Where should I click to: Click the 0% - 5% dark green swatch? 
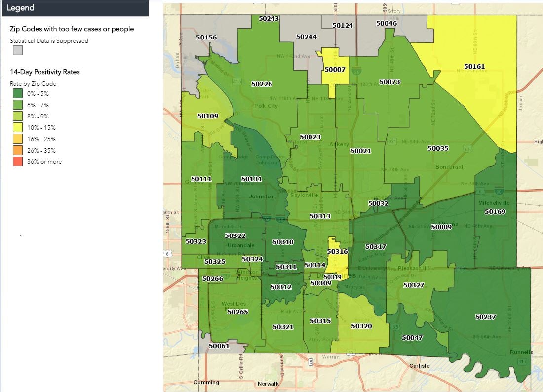[18, 93]
